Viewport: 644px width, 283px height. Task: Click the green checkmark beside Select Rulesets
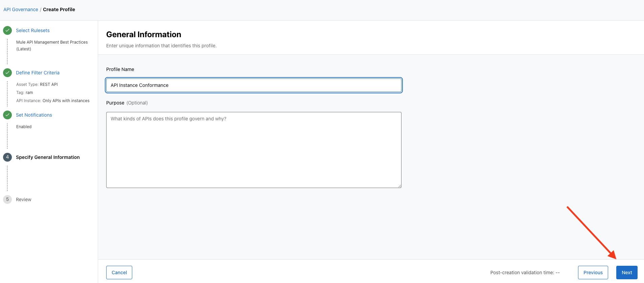pos(7,30)
